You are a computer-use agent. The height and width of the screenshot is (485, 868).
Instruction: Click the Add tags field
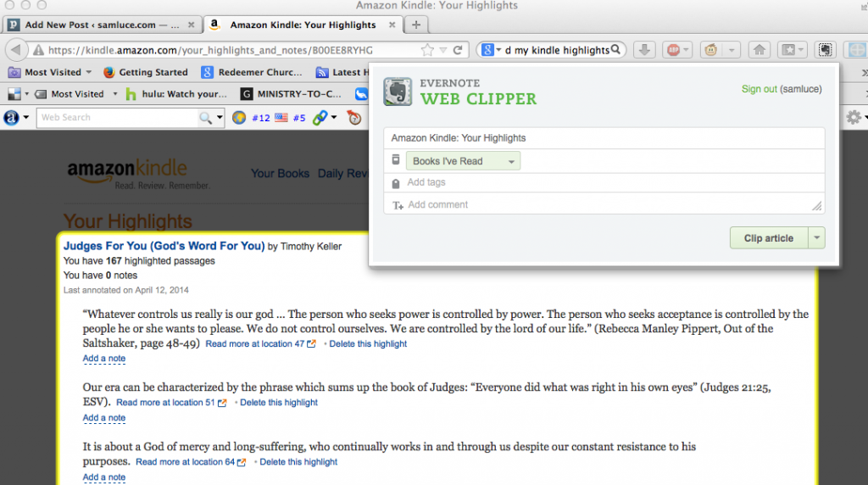[x=604, y=182]
